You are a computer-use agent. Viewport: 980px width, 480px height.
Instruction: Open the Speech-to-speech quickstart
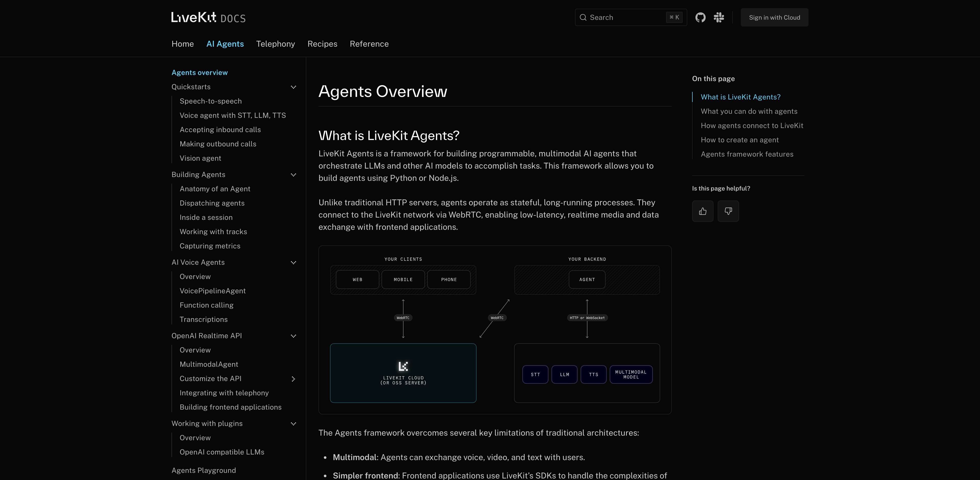[x=210, y=101]
